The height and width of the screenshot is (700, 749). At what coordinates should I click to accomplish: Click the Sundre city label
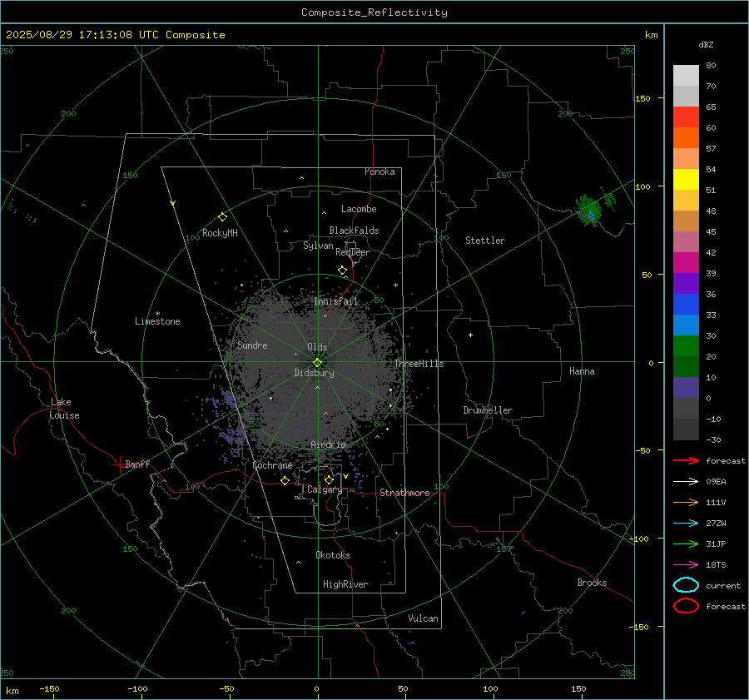(252, 345)
